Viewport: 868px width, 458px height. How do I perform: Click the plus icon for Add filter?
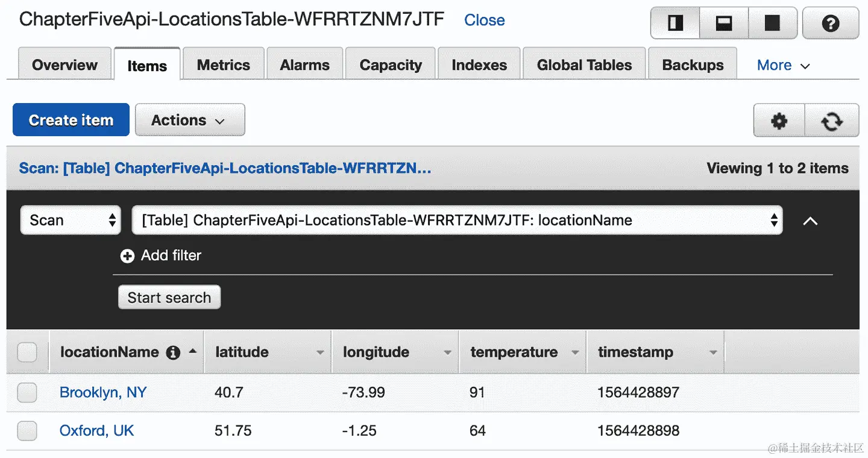click(x=127, y=256)
